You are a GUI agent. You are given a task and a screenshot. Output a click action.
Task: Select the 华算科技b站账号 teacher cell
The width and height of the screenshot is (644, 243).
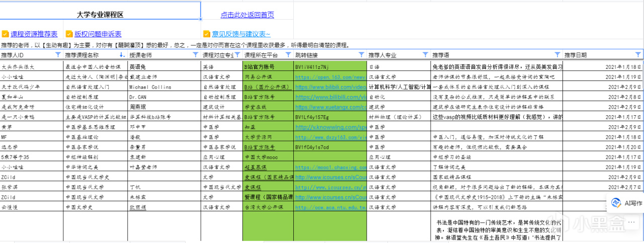164,117
